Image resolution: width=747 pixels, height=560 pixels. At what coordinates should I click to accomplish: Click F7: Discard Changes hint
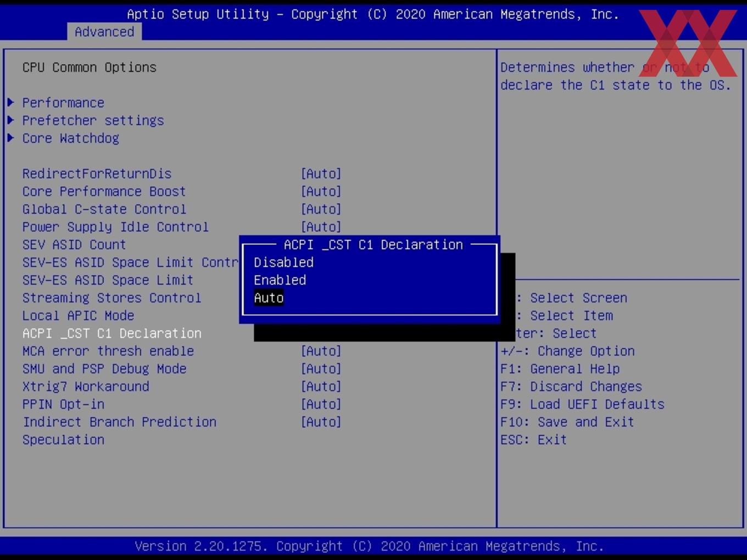pyautogui.click(x=571, y=387)
